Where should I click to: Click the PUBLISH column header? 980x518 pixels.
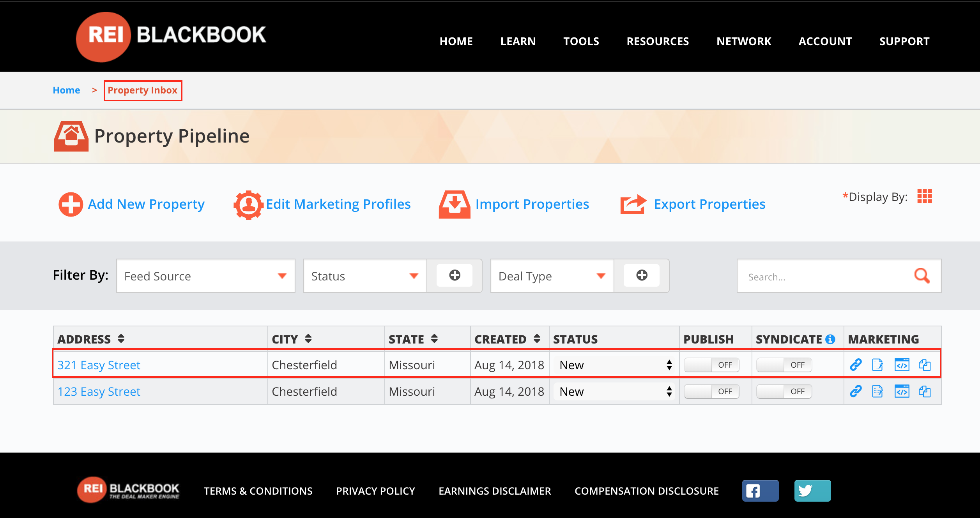(709, 339)
